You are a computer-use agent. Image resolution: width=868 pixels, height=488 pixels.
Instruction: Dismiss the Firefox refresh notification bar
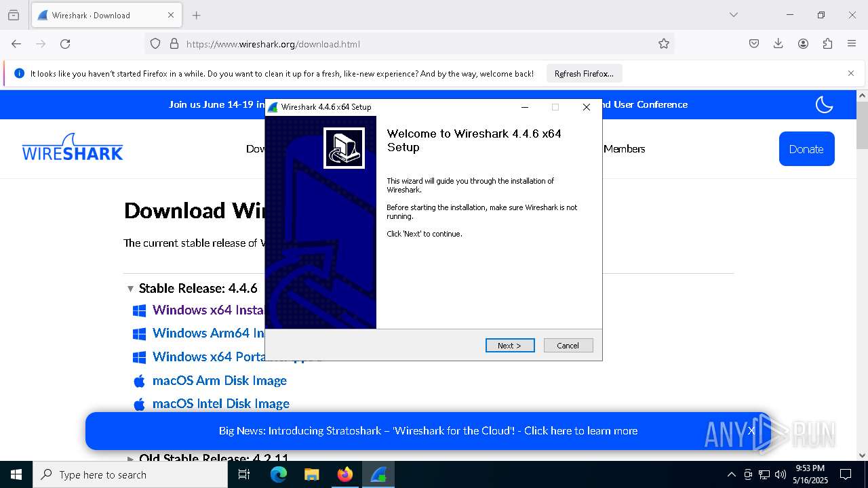click(x=851, y=73)
